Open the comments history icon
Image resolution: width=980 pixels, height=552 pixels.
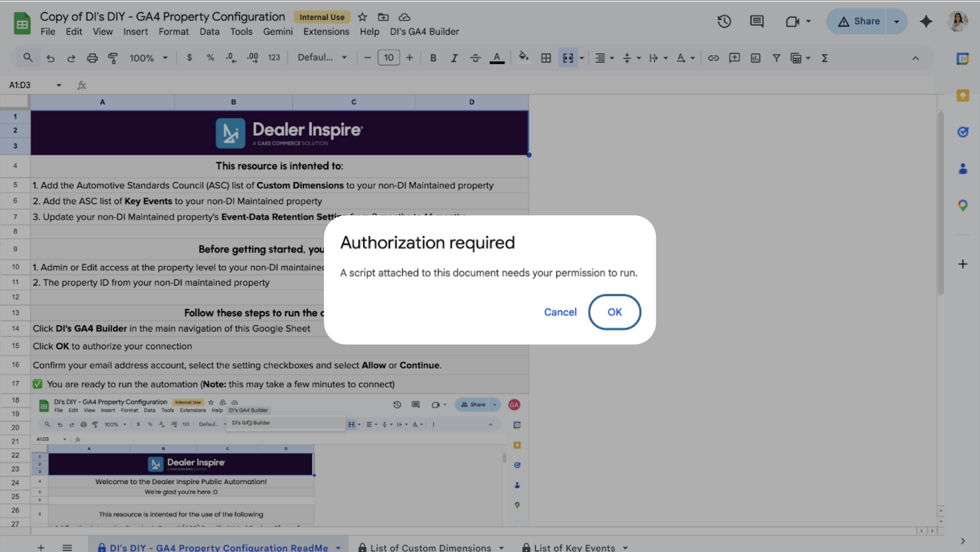point(756,21)
